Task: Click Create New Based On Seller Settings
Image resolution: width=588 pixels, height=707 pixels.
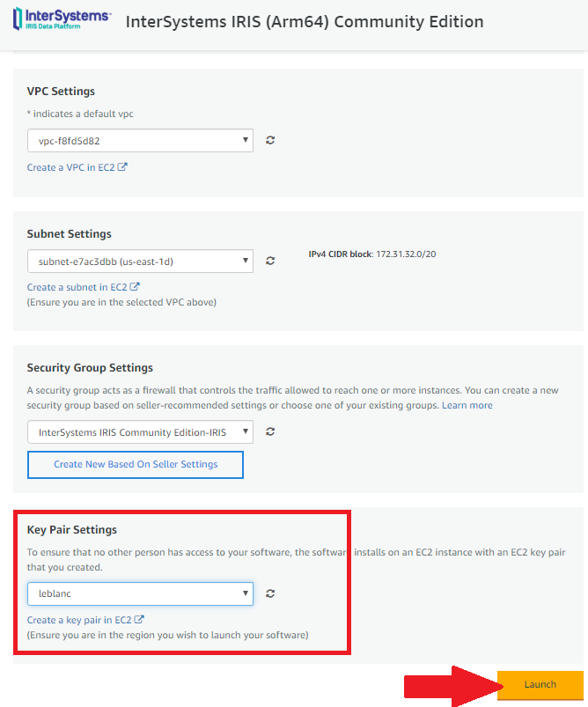Action: coord(136,464)
